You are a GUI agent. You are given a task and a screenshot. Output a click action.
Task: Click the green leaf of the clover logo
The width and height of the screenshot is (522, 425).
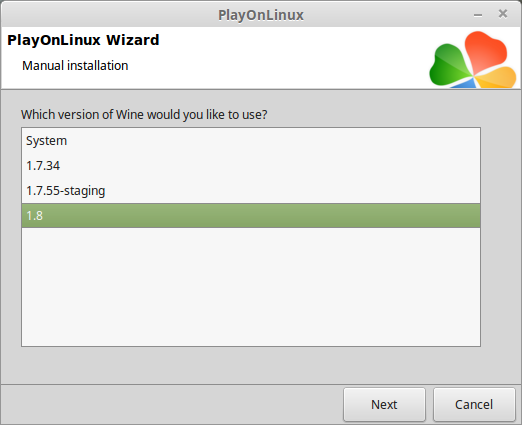click(449, 65)
